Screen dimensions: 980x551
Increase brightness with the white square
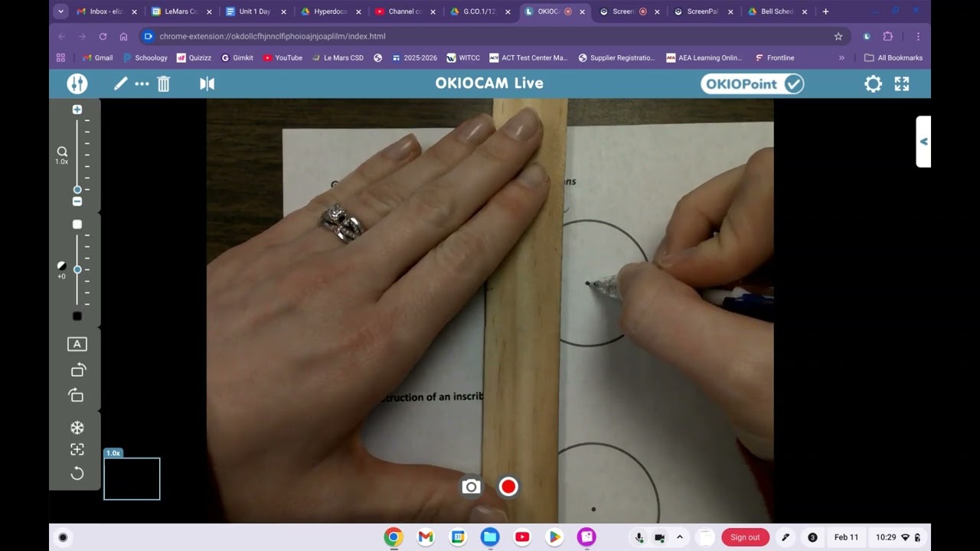point(77,224)
